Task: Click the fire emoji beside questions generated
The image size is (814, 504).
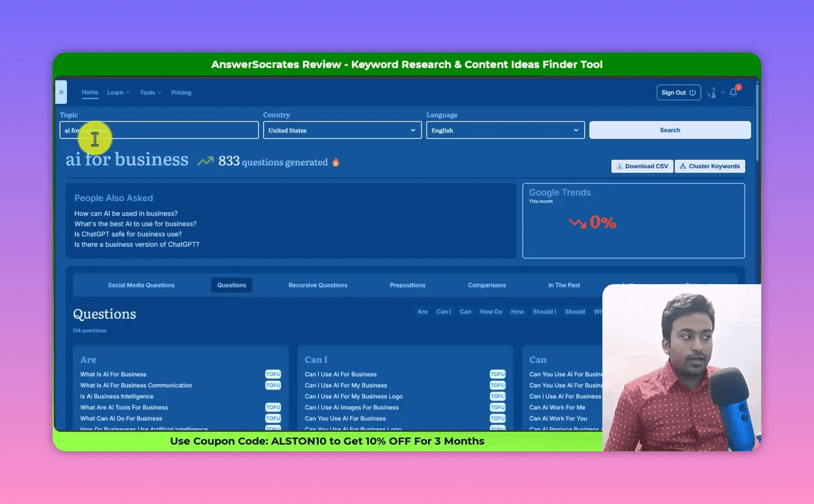Action: [336, 162]
